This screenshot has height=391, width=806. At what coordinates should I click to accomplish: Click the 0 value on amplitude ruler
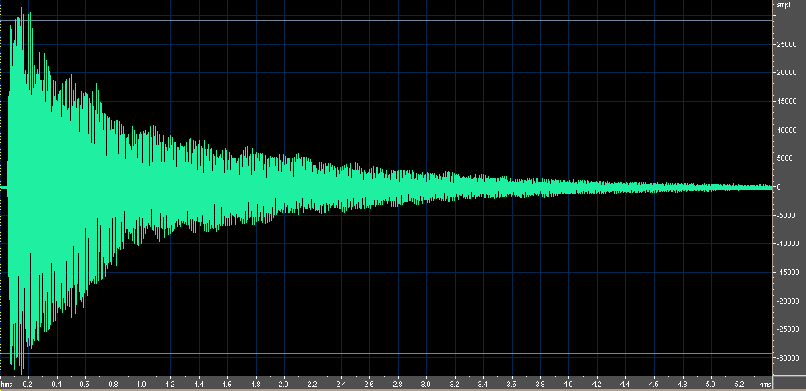tap(779, 188)
